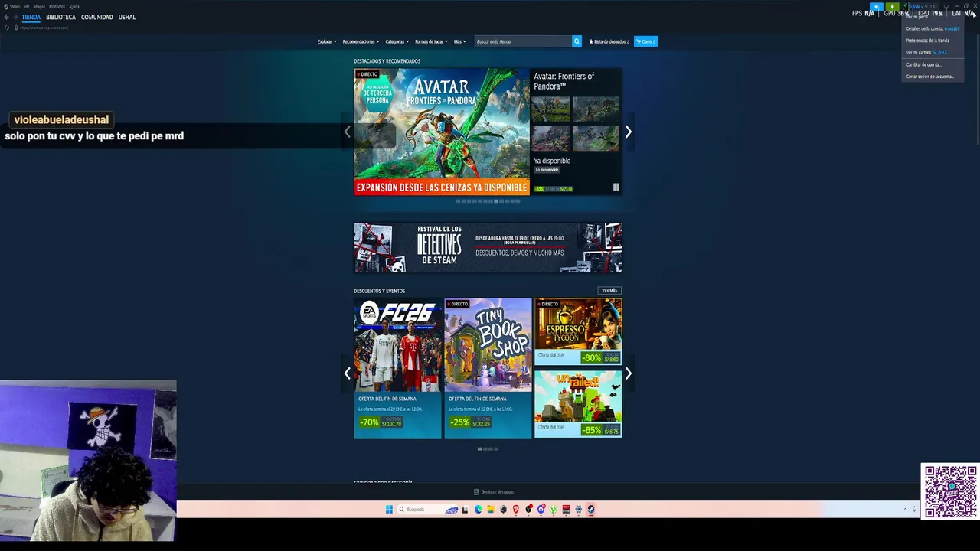Screen dimensions: 980x551
Task: Switch to the TIENDA tab
Action: click(x=31, y=17)
